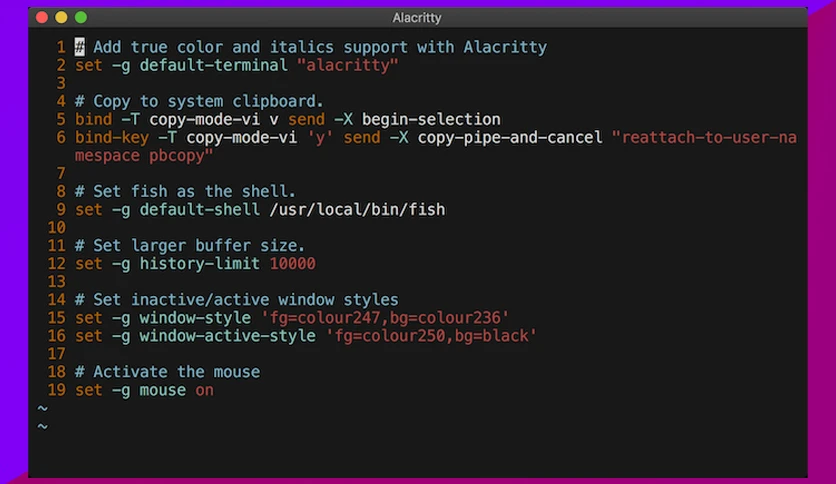The height and width of the screenshot is (484, 836).
Task: Click line number 13 in the gutter
Action: (57, 281)
